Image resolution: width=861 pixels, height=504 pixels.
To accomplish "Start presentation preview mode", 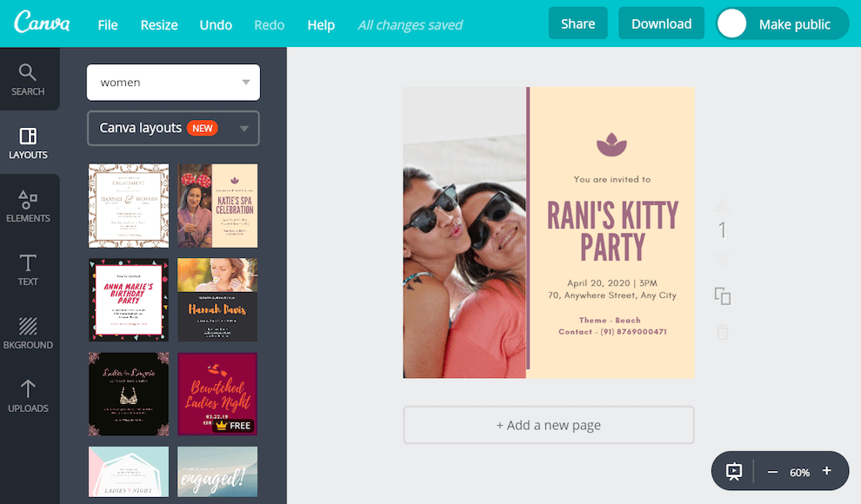I will point(735,470).
